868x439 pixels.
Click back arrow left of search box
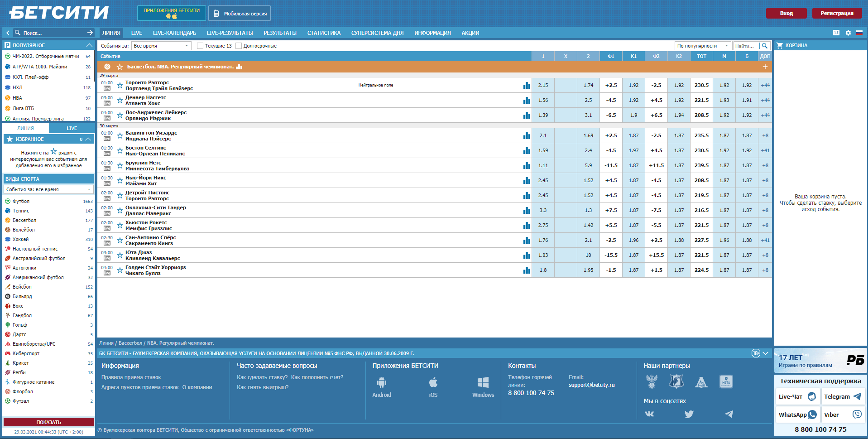[x=8, y=33]
